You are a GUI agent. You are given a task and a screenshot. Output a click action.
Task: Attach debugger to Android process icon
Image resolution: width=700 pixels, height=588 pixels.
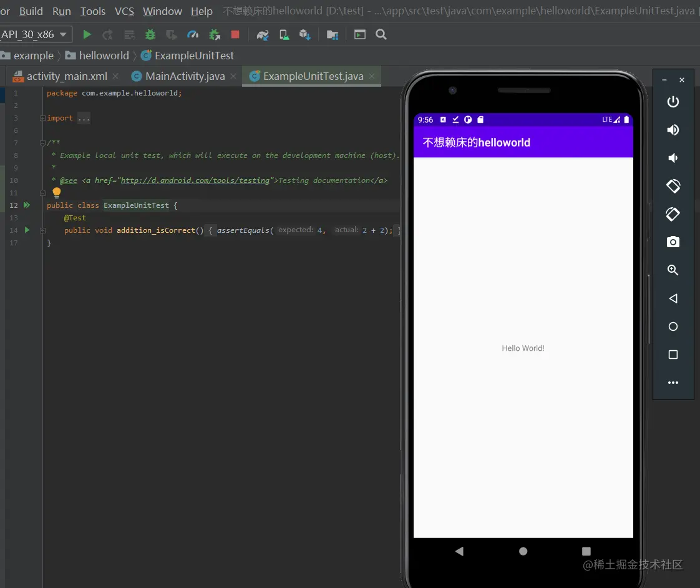click(x=215, y=35)
